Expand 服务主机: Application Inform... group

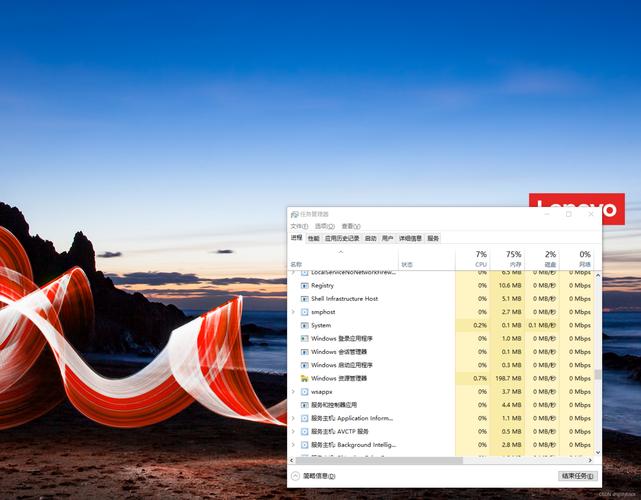pyautogui.click(x=293, y=419)
